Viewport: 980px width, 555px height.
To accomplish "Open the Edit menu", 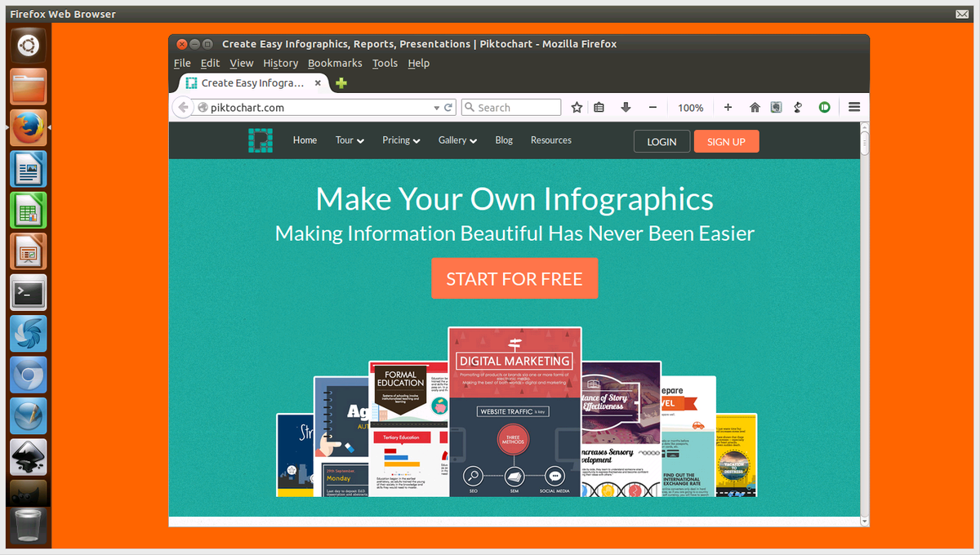I will point(210,63).
